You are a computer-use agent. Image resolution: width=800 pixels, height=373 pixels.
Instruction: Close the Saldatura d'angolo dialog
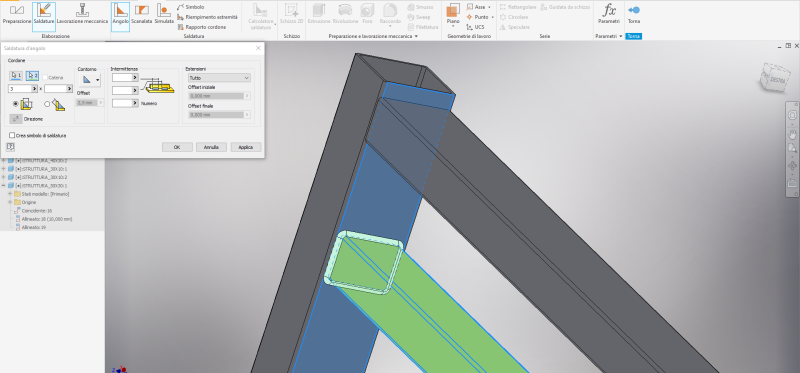point(258,48)
